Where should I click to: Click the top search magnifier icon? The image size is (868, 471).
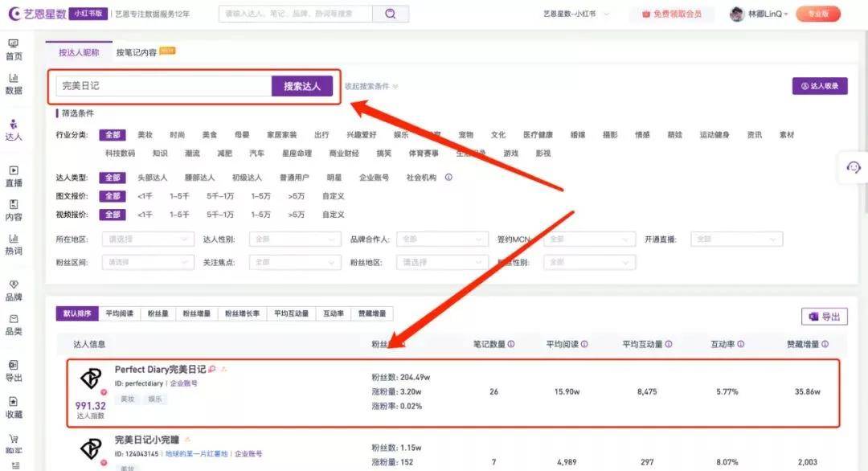[x=391, y=14]
